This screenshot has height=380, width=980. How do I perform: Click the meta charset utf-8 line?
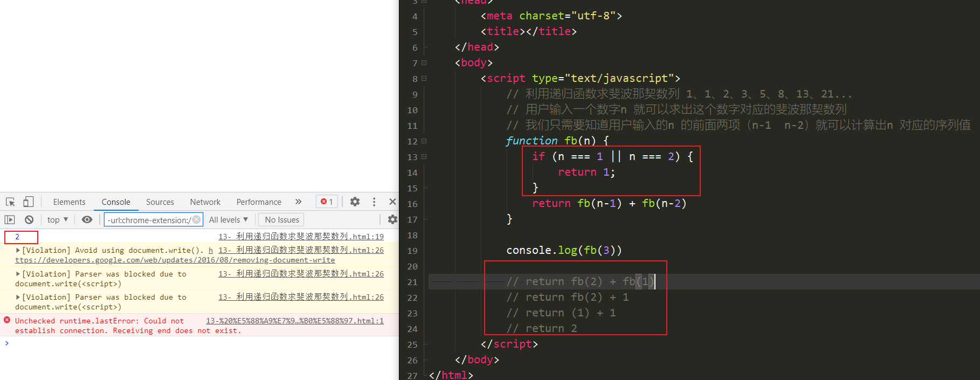point(551,16)
